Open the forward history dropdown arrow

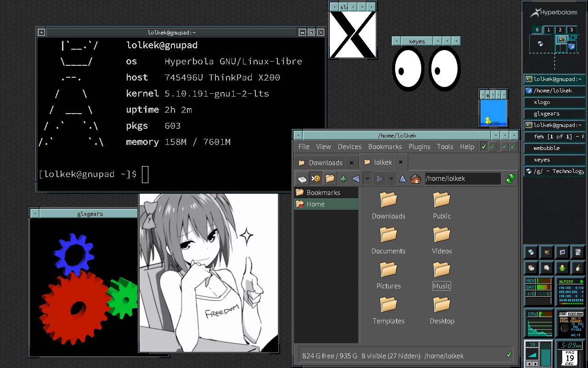(x=391, y=178)
